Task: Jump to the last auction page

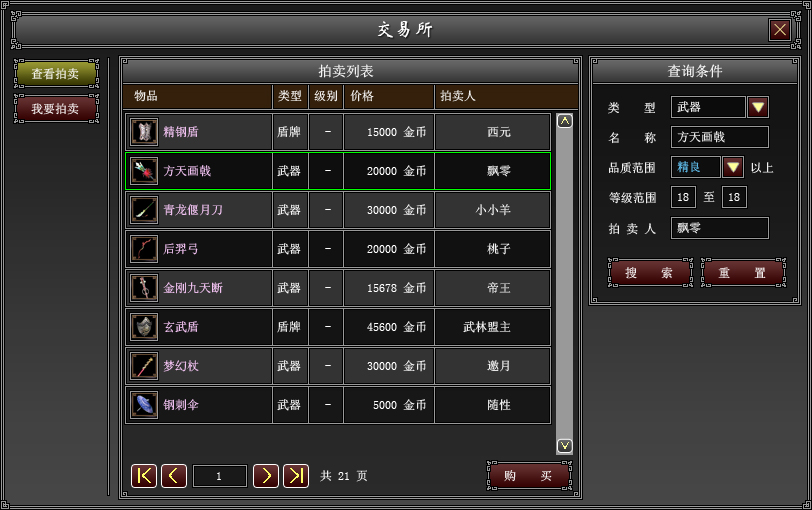Action: point(296,476)
